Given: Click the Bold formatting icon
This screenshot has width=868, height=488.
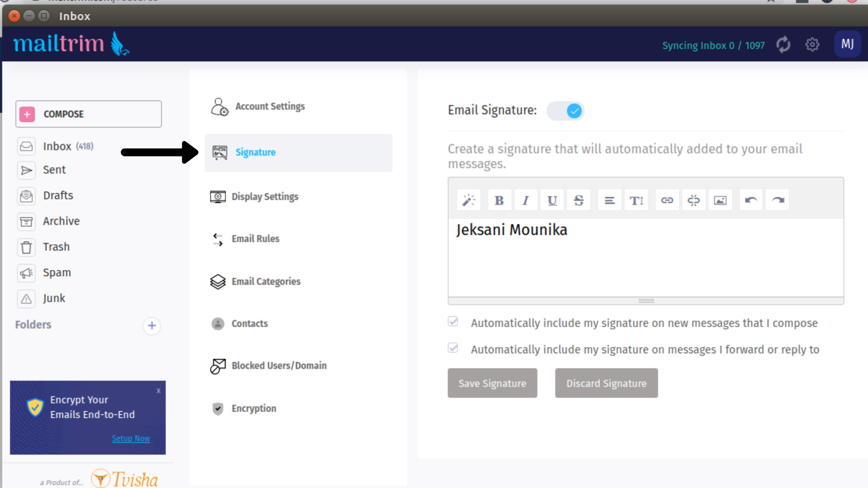Looking at the screenshot, I should tap(499, 200).
